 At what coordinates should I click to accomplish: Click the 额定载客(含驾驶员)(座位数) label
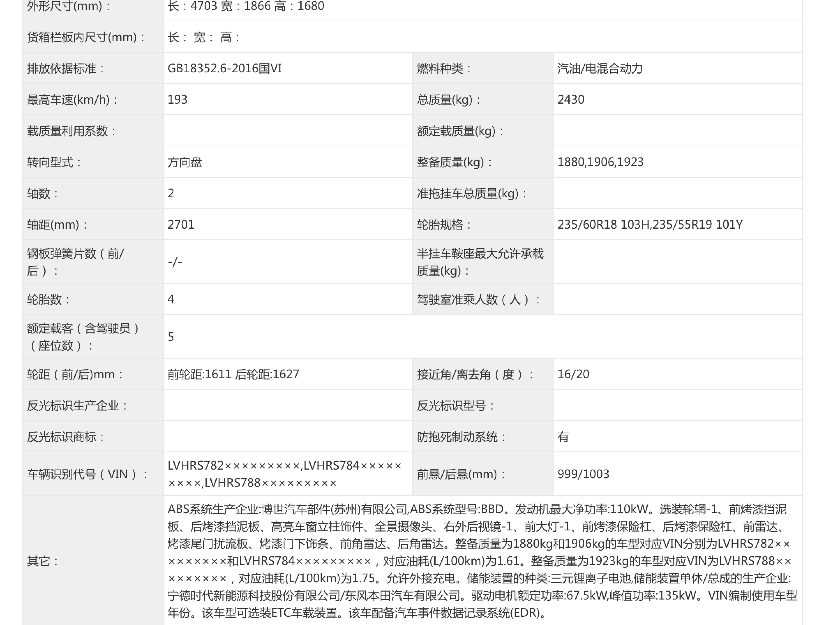coord(83,337)
